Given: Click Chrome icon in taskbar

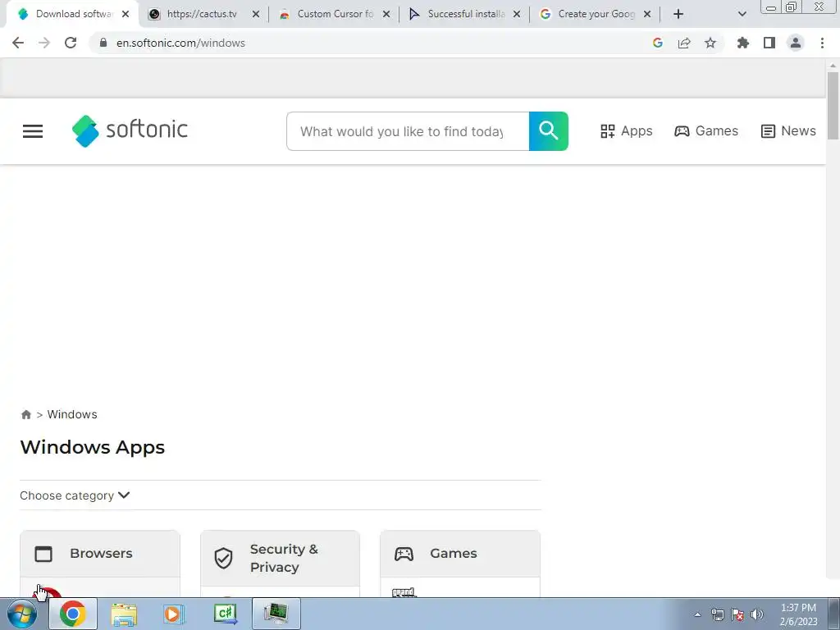Looking at the screenshot, I should click(73, 614).
